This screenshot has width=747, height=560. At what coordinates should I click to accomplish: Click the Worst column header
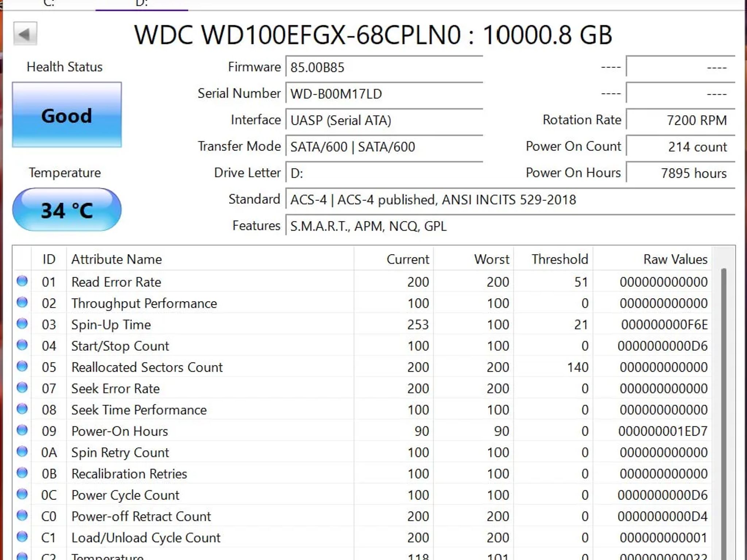point(473,259)
